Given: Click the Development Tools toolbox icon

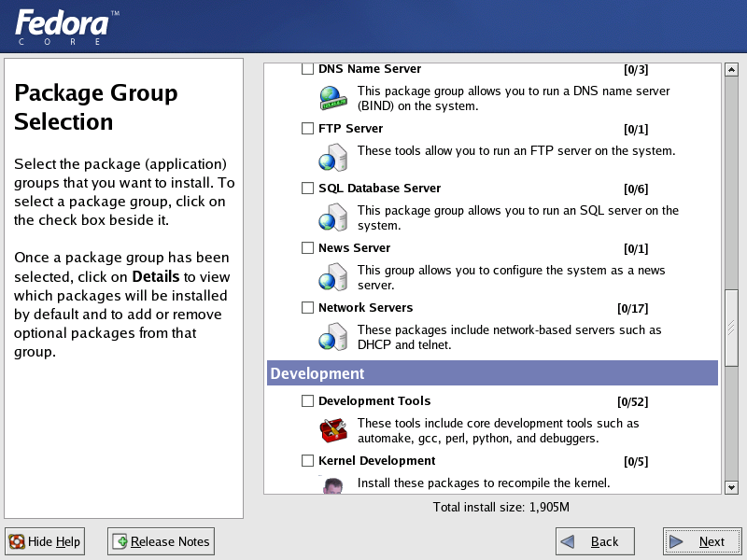Looking at the screenshot, I should (x=333, y=430).
